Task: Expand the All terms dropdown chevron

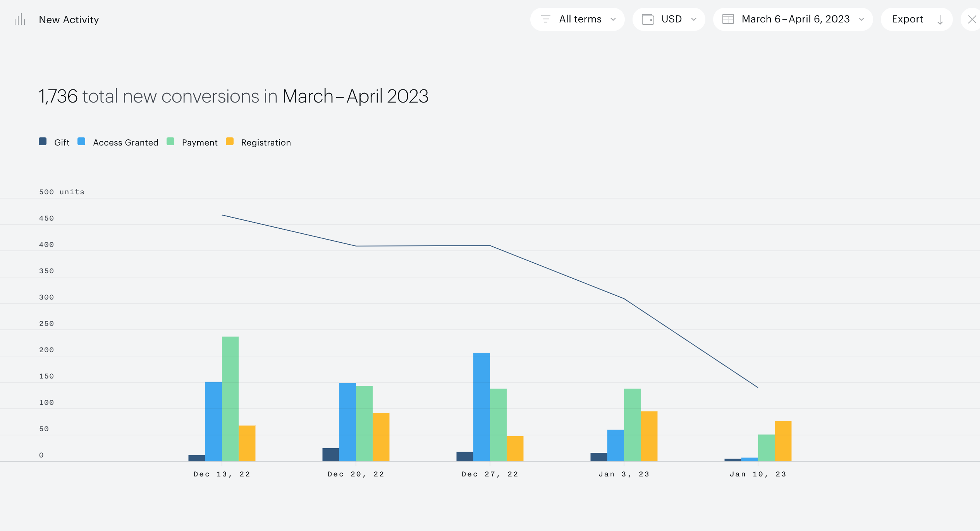Action: 613,19
